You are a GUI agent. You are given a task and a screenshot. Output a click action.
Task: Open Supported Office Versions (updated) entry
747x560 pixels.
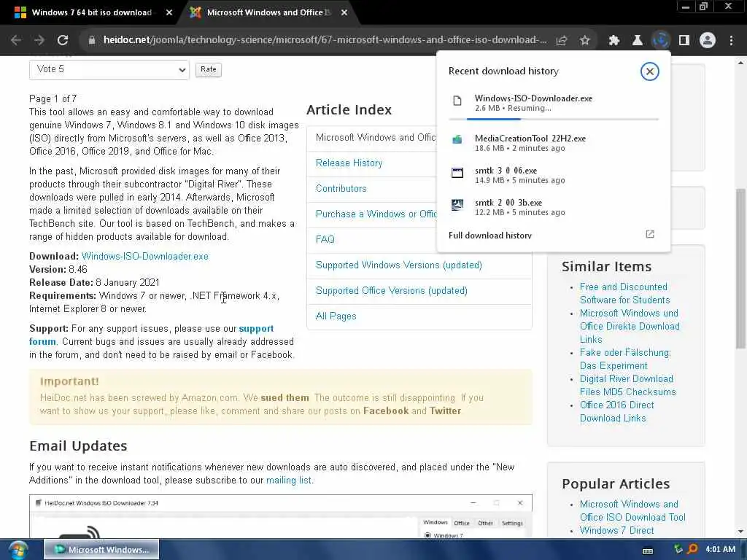392,291
